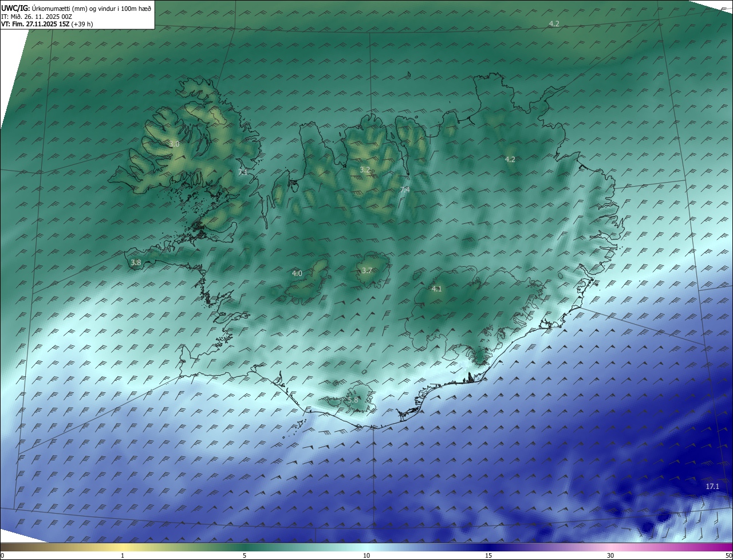Click the initial time line "IT: Mið. 26. 11. 2025 00Z"
Image resolution: width=733 pixels, height=560 pixels.
36,17
